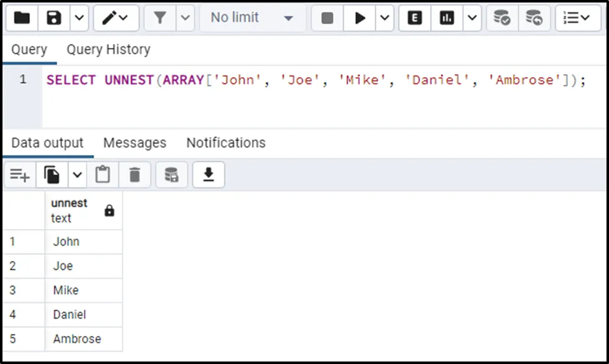Image resolution: width=609 pixels, height=364 pixels.
Task: Click the Open File folder icon
Action: pyautogui.click(x=22, y=18)
